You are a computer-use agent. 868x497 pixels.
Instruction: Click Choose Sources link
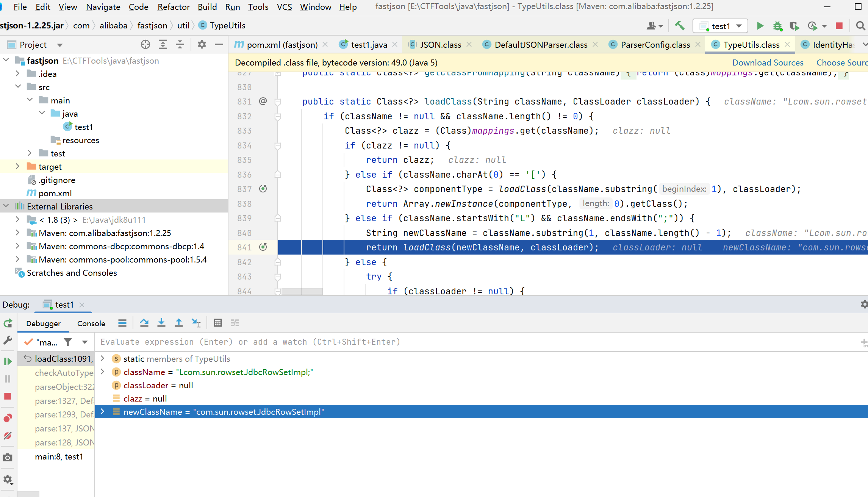pos(842,63)
